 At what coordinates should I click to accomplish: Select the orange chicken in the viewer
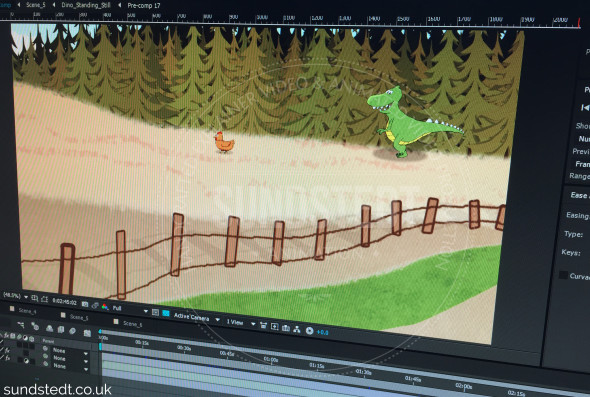(224, 142)
